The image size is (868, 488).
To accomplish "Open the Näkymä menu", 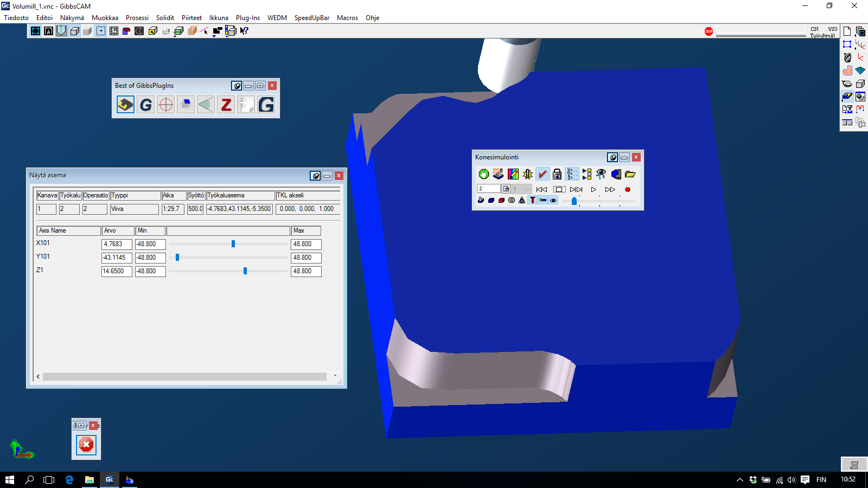I will [x=72, y=18].
